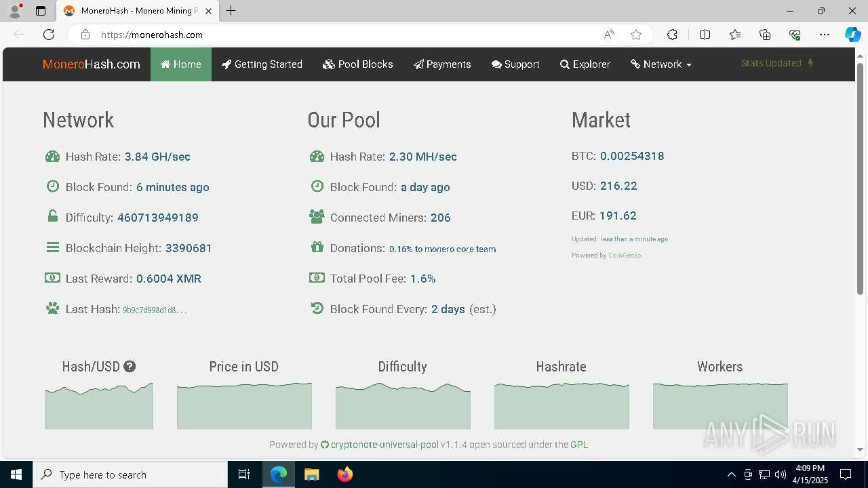The width and height of the screenshot is (868, 488).
Task: Click the donations 0.16% to monero core team text
Action: 442,249
